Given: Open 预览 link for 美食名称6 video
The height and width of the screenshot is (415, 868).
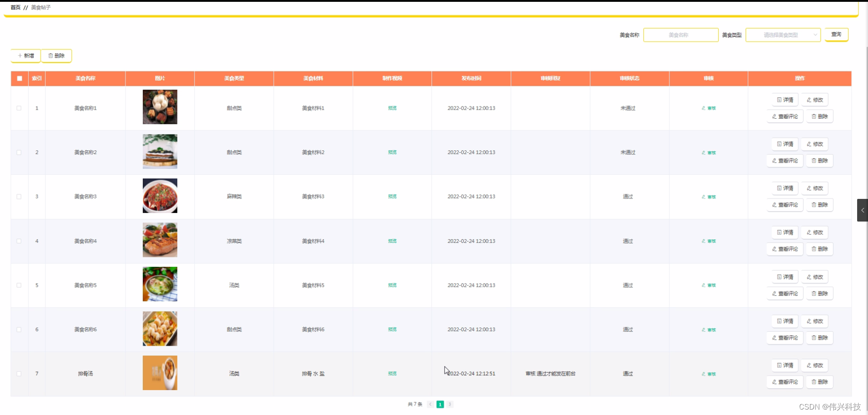Looking at the screenshot, I should coord(392,329).
